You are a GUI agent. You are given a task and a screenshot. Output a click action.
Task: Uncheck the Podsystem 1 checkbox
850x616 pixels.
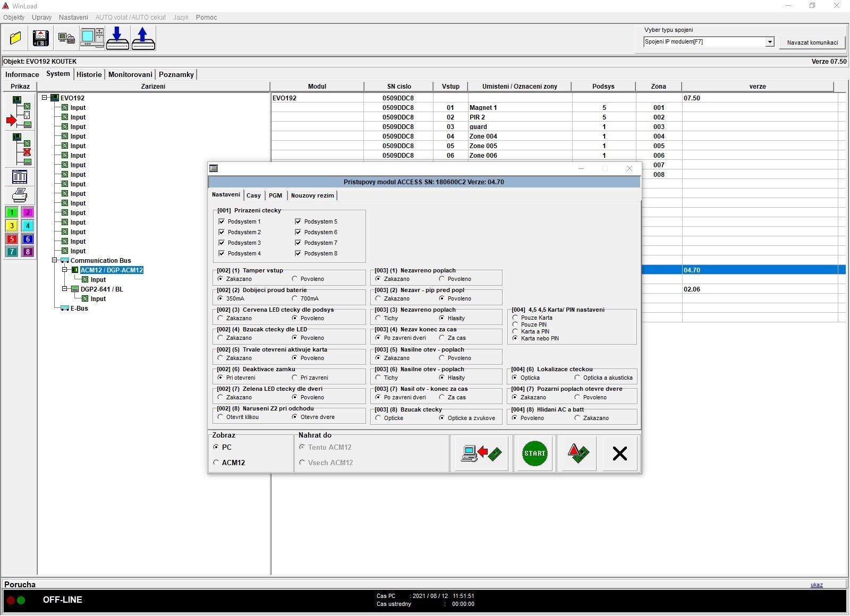(222, 221)
